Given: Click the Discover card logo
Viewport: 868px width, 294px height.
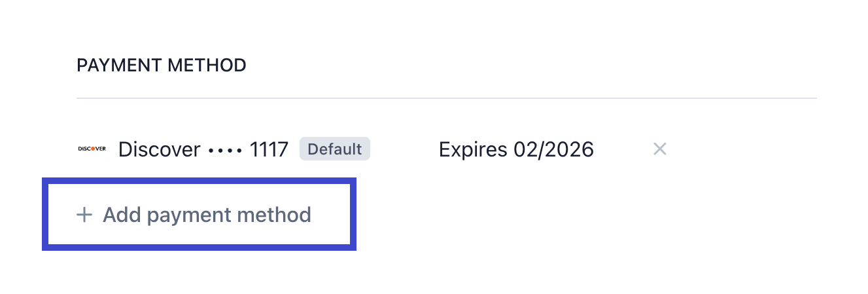Looking at the screenshot, I should pyautogui.click(x=92, y=149).
